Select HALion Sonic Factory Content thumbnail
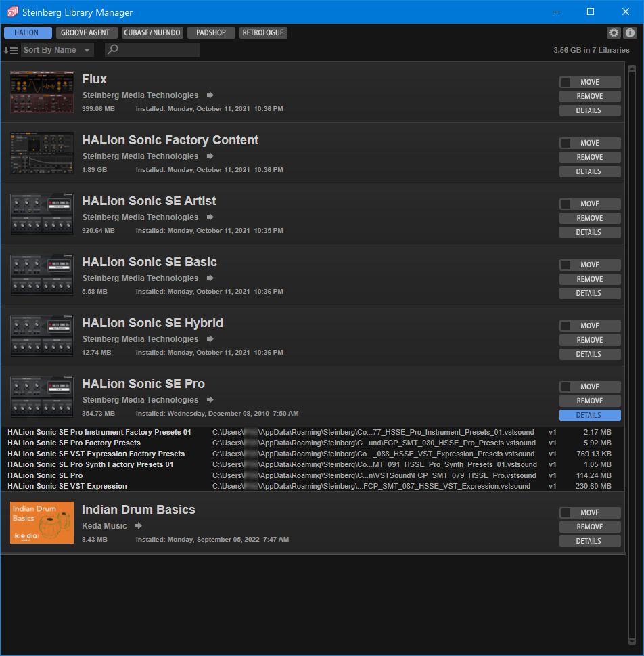 click(x=42, y=153)
